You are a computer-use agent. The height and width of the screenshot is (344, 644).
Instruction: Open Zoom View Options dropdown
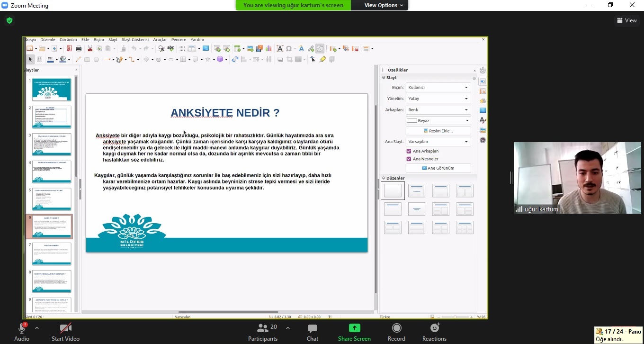pyautogui.click(x=384, y=5)
